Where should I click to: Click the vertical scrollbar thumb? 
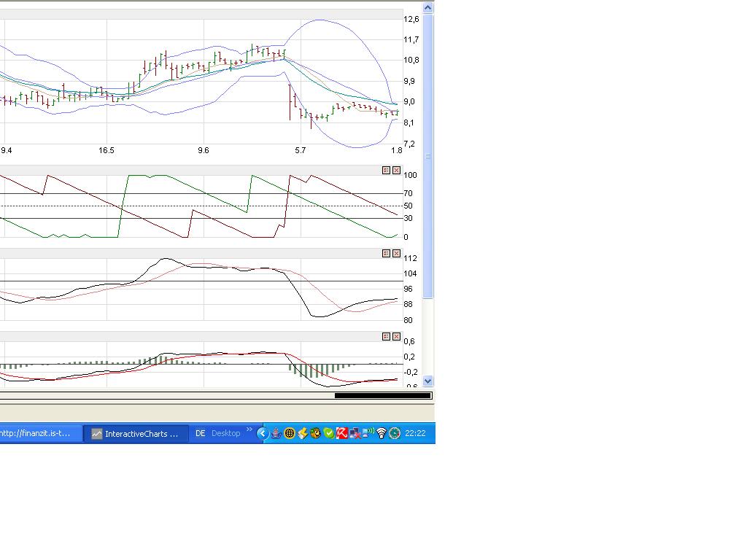click(x=428, y=156)
